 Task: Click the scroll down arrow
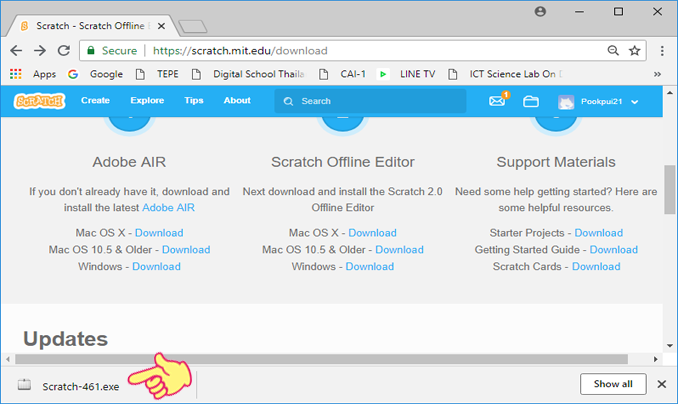tap(670, 346)
